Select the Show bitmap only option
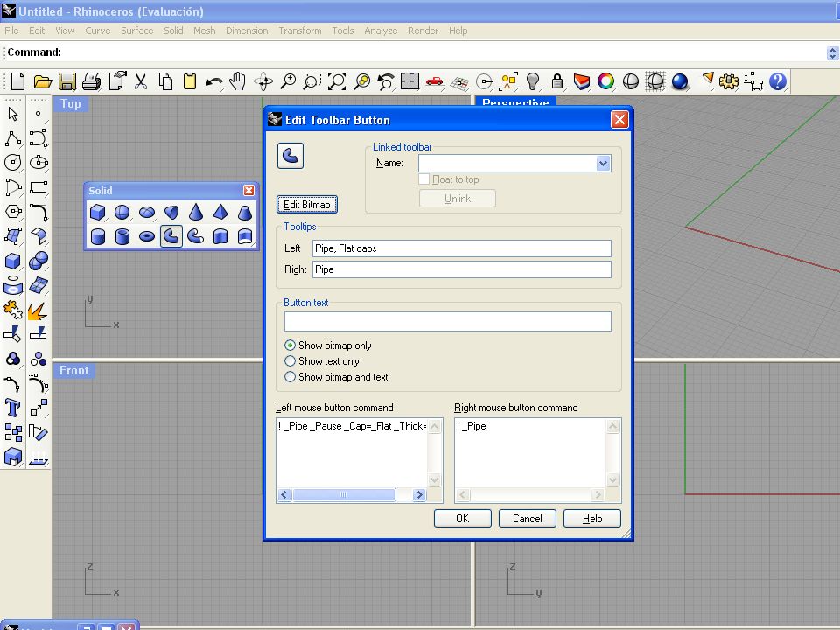 pyautogui.click(x=290, y=346)
